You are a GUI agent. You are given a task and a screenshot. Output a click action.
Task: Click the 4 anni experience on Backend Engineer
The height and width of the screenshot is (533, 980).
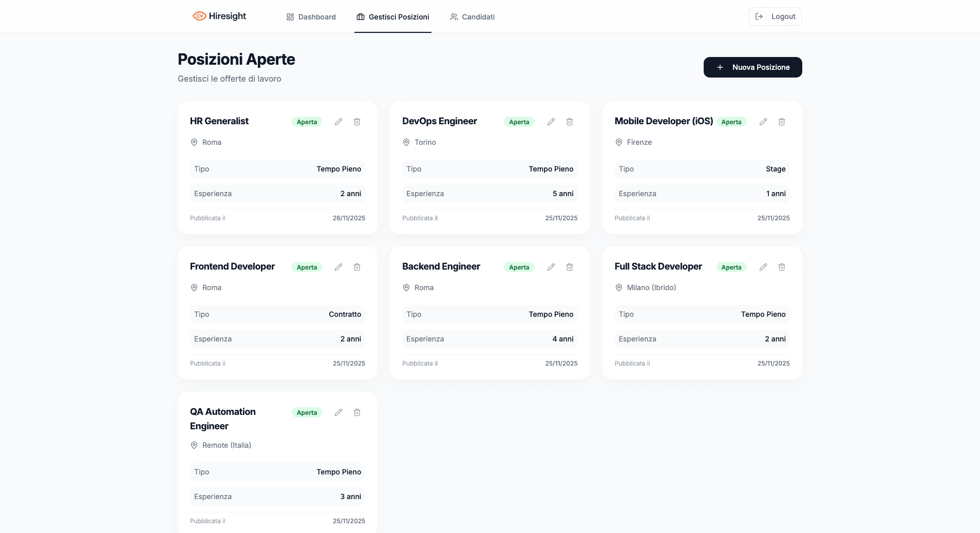click(x=563, y=339)
